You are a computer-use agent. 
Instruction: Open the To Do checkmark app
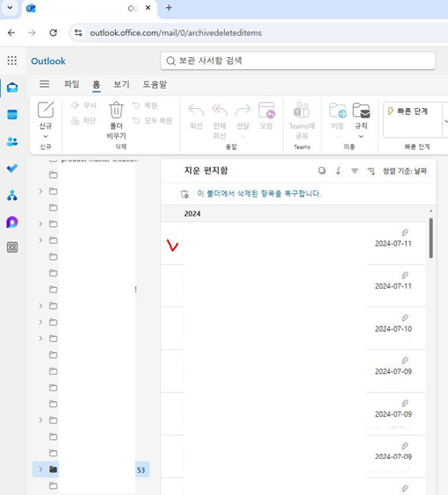tap(12, 169)
